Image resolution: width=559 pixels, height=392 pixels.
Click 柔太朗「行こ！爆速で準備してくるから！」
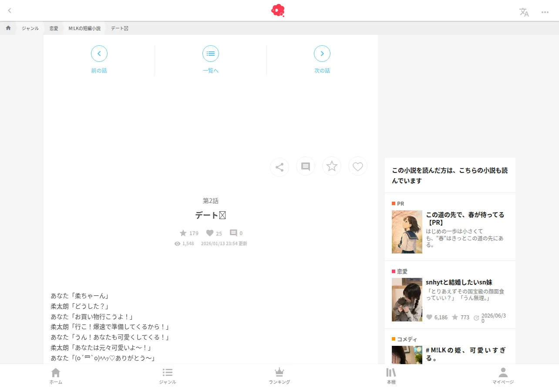pyautogui.click(x=110, y=327)
